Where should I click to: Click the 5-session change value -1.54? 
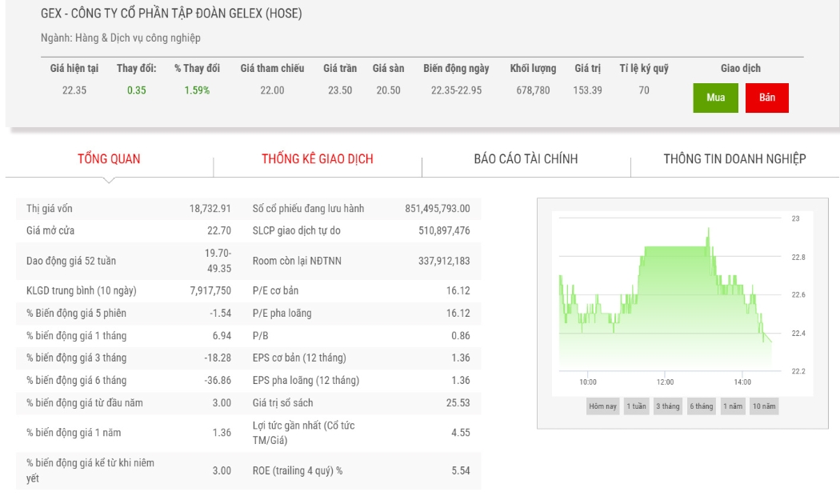[x=220, y=314]
